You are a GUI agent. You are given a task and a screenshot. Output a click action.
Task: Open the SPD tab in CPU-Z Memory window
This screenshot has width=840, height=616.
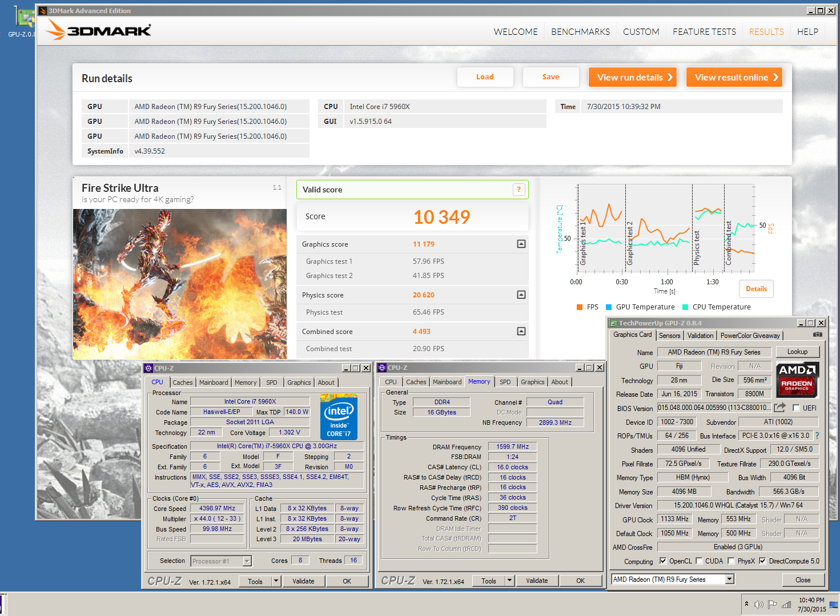tap(505, 382)
